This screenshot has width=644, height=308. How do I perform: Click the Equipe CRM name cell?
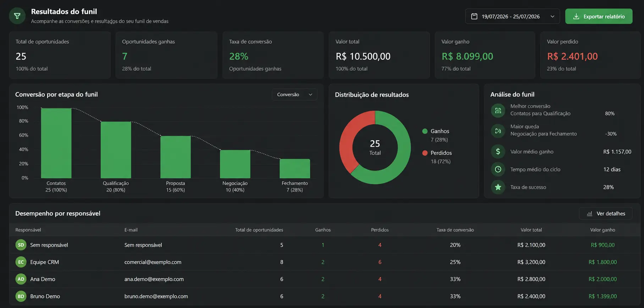[x=44, y=262]
